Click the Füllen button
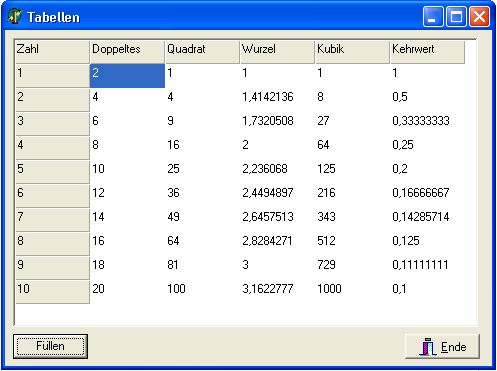Viewport: 497px width, 371px height. 50,346
